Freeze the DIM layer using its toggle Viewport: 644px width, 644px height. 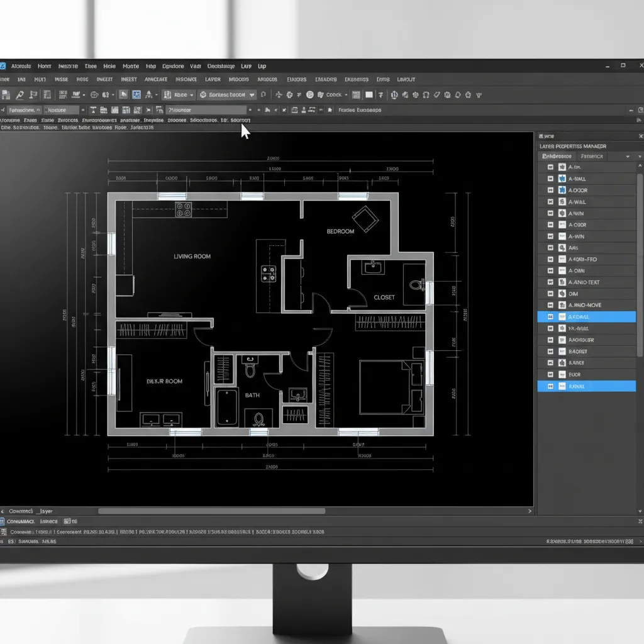click(550, 293)
